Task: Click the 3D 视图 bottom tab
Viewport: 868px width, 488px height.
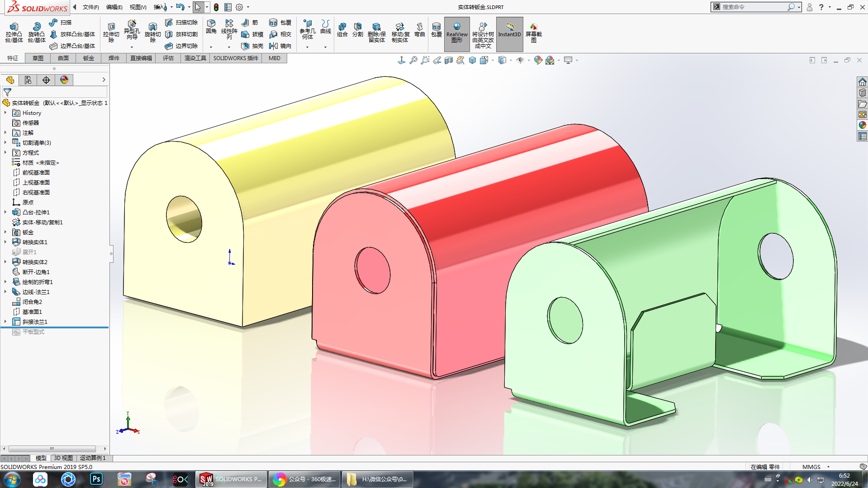Action: click(63, 458)
